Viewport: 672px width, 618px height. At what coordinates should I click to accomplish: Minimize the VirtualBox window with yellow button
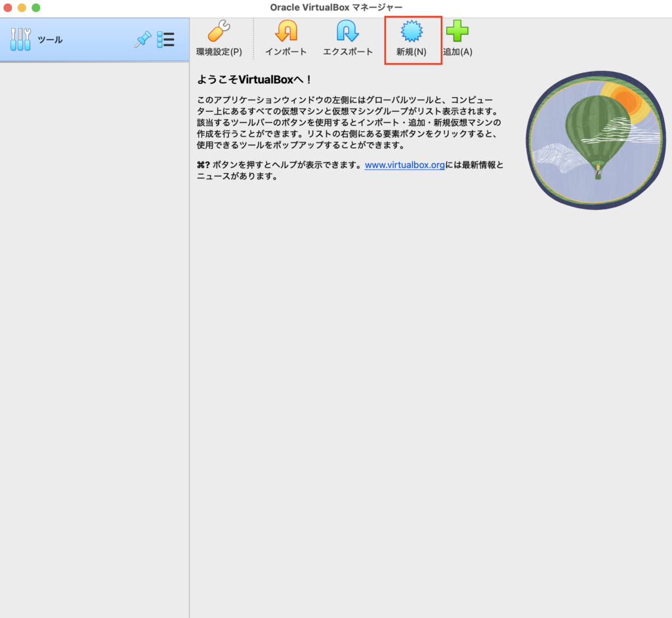coord(22,8)
